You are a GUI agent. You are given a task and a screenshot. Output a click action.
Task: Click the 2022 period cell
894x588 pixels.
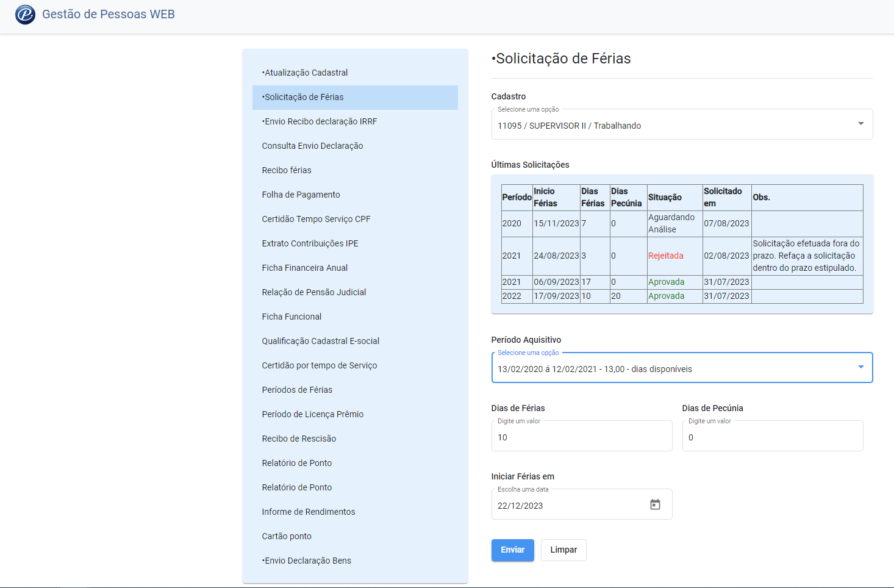point(517,296)
